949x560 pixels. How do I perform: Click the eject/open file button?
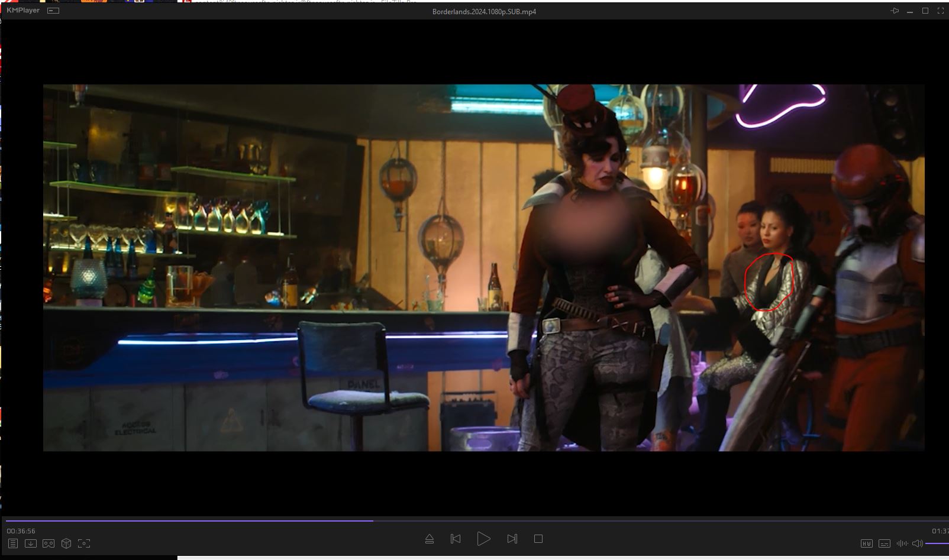[430, 539]
